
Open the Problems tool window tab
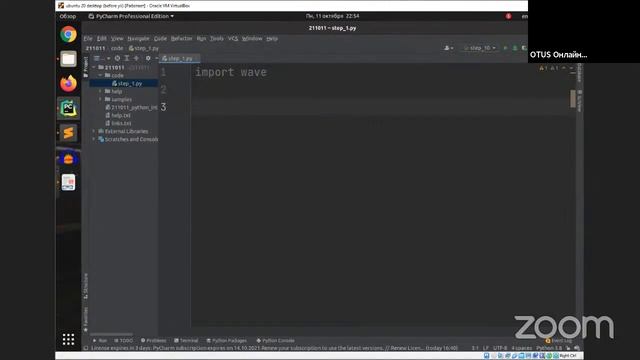coord(153,340)
